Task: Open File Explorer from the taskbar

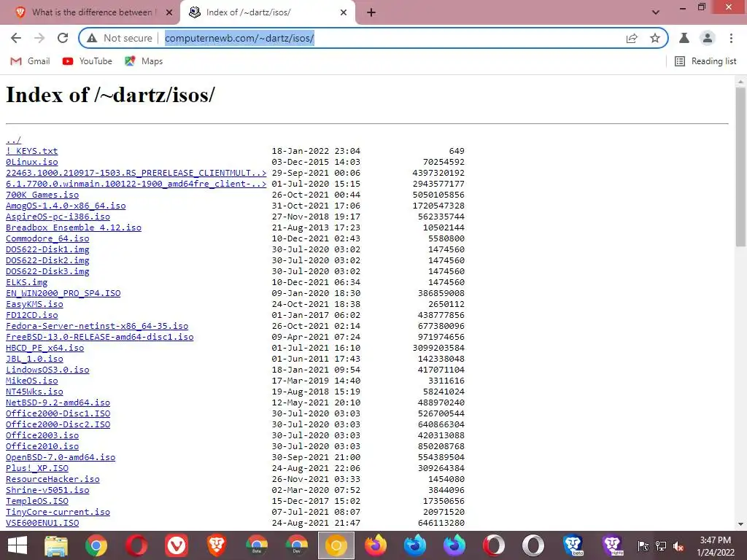Action: [x=56, y=545]
